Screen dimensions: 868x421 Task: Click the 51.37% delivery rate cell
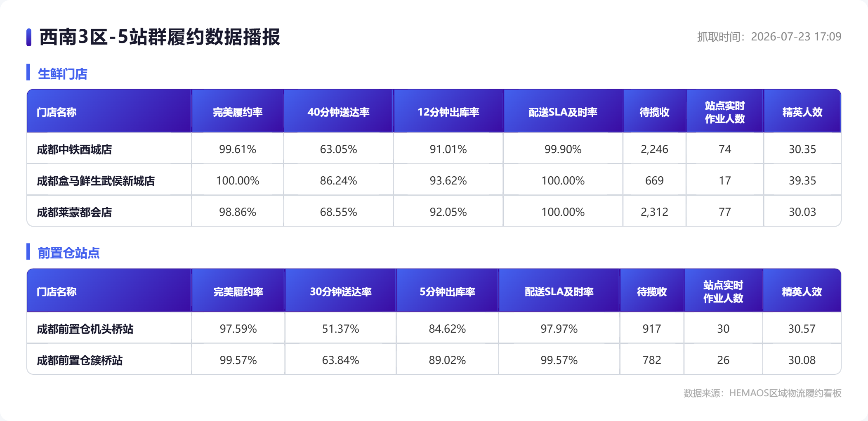click(x=340, y=329)
